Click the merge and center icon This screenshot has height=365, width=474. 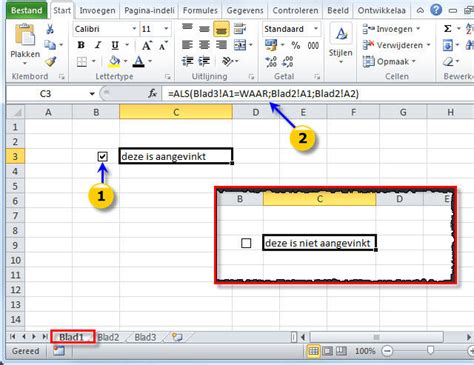[240, 45]
